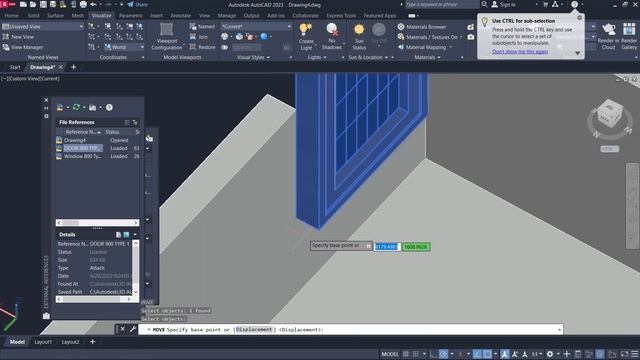Click the Displacement option in command line
Image resolution: width=640 pixels, height=360 pixels.
pyautogui.click(x=254, y=329)
